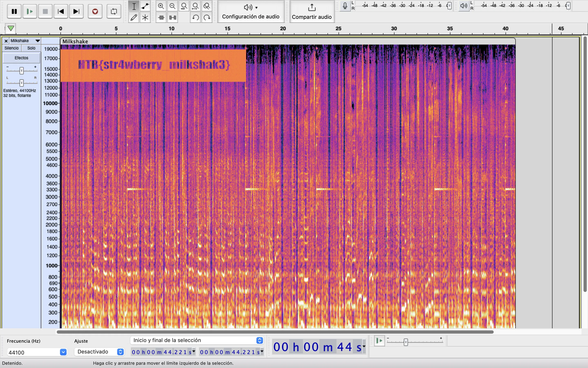
Task: Adjust the track pan L/R slider
Action: [x=22, y=83]
